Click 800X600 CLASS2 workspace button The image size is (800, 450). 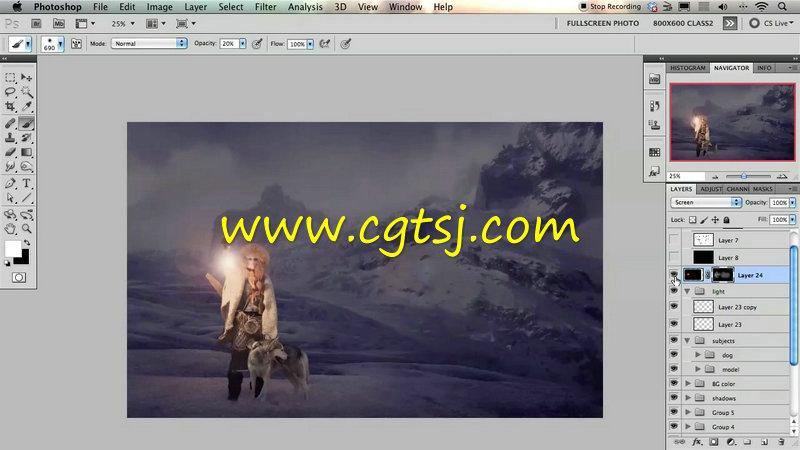[x=683, y=23]
